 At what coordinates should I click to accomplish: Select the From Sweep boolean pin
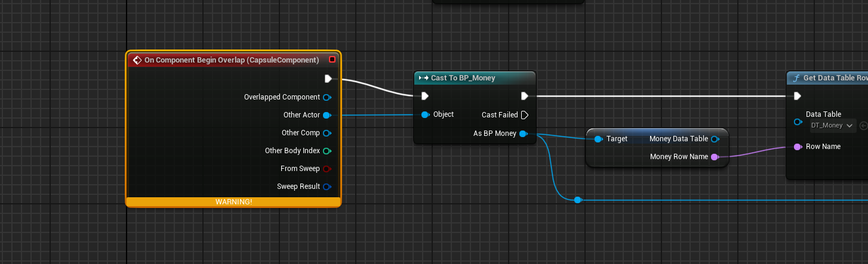coord(327,169)
